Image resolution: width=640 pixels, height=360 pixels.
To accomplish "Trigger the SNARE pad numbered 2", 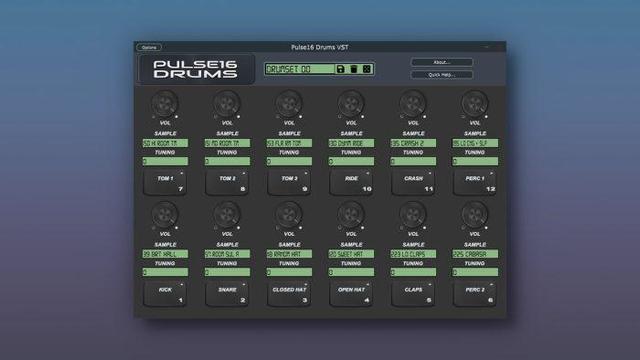I will (227, 294).
